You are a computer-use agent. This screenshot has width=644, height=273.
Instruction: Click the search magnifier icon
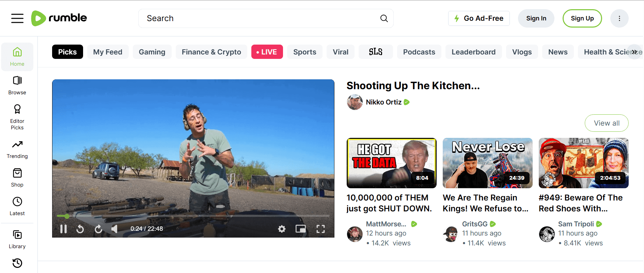click(x=384, y=18)
